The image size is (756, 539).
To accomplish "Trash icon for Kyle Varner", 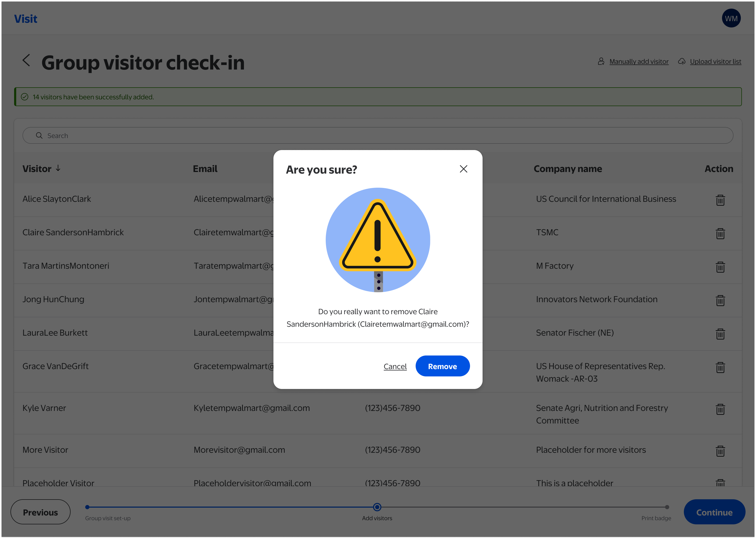I will [720, 409].
